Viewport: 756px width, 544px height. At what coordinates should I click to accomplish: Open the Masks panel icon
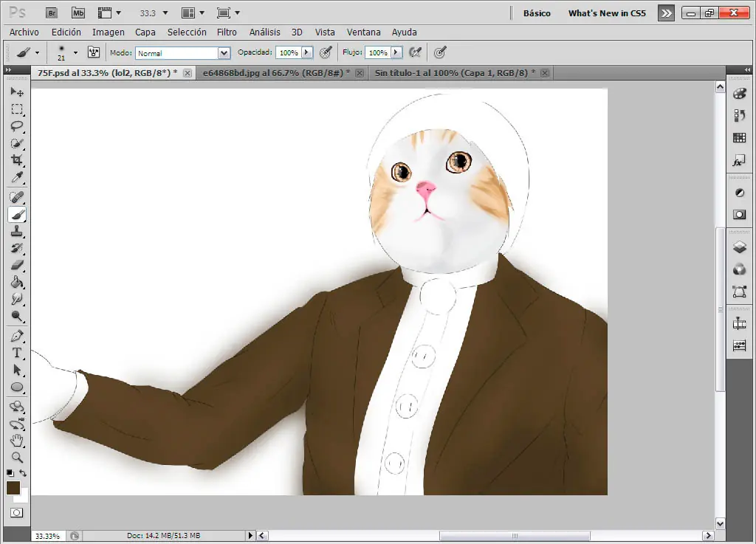point(739,214)
